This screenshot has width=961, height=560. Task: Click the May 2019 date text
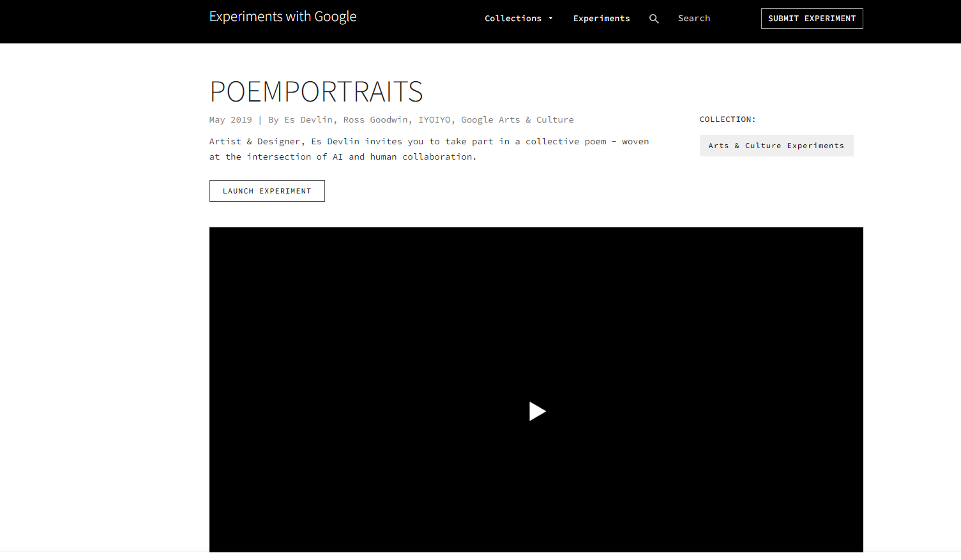[x=231, y=120]
